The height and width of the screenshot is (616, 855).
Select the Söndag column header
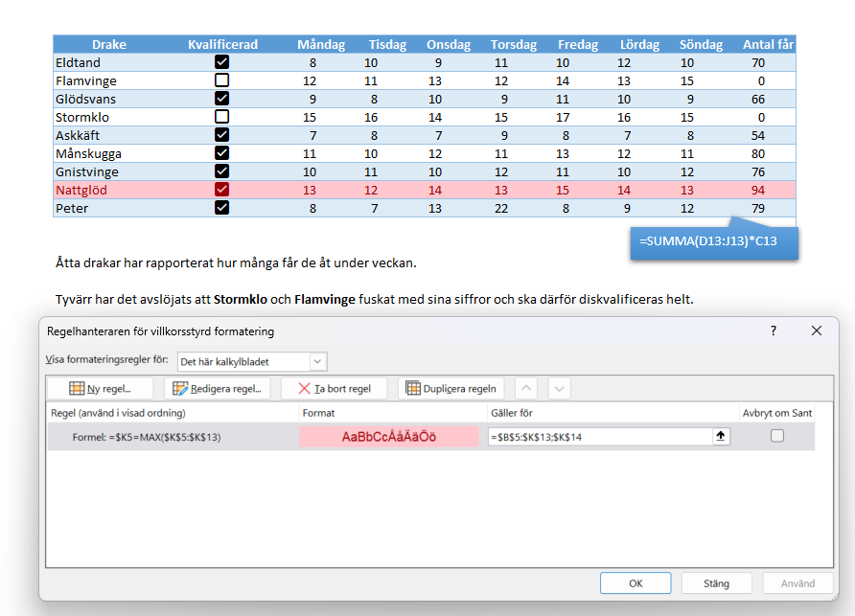click(701, 45)
